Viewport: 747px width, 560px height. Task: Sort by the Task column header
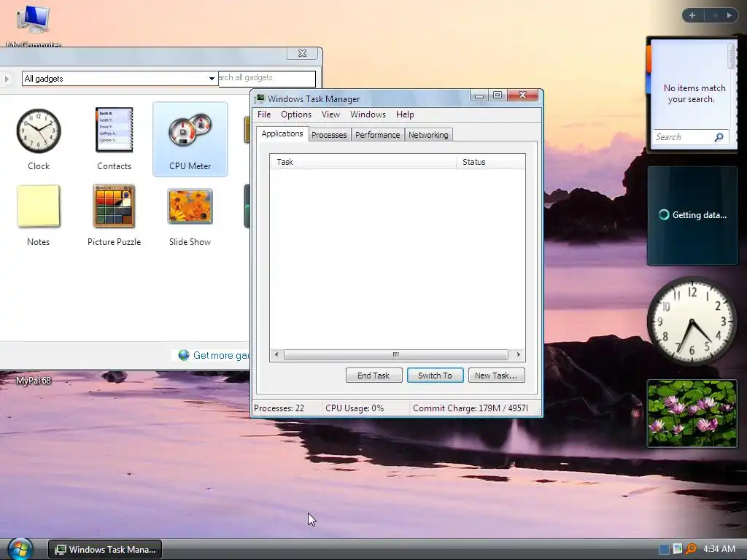[x=363, y=162]
